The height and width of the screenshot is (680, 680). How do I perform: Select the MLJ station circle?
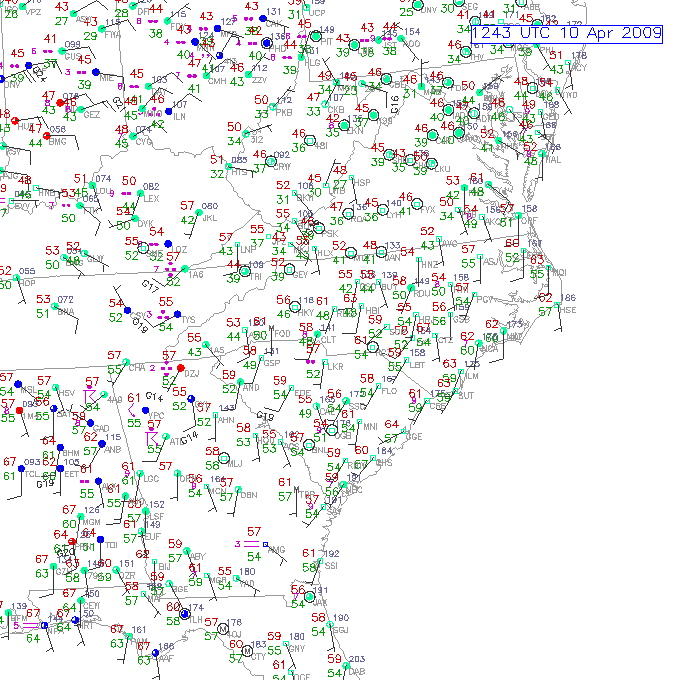coord(225,457)
